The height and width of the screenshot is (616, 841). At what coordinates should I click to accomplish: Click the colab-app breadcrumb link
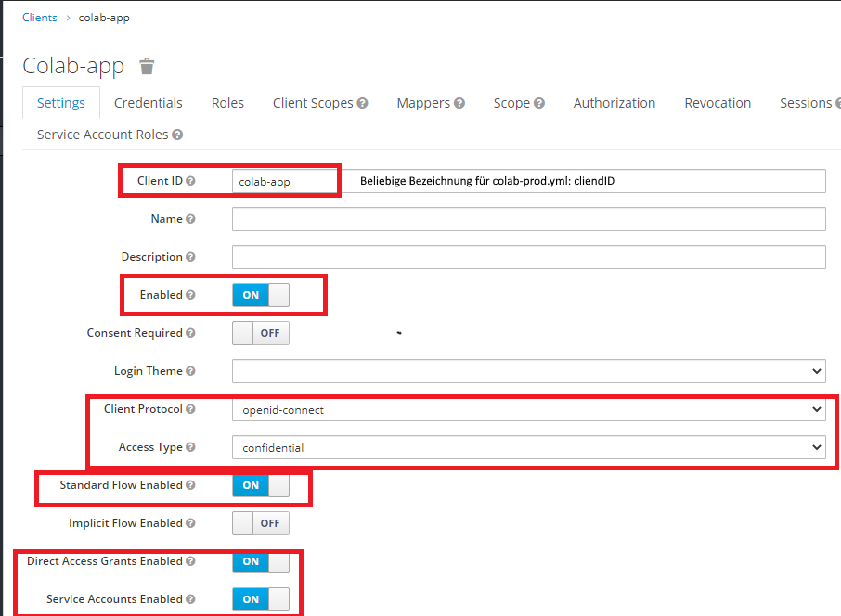pyautogui.click(x=104, y=17)
